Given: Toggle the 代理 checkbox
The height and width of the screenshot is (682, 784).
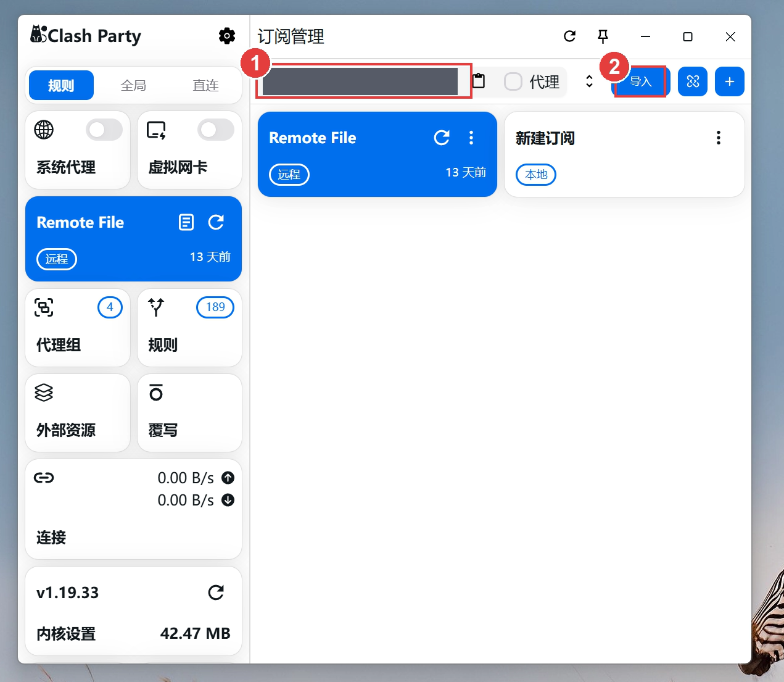Looking at the screenshot, I should click(513, 81).
